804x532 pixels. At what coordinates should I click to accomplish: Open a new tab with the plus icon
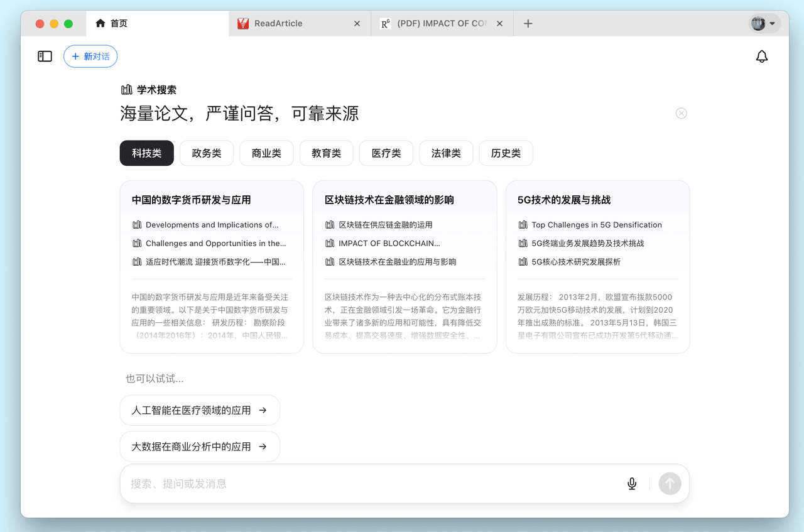[x=528, y=23]
